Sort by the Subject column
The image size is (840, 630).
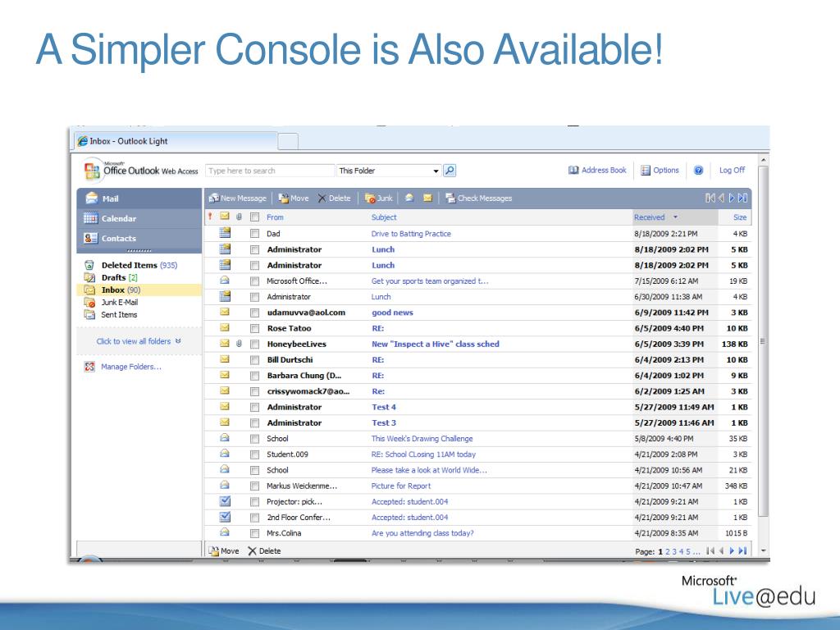[x=384, y=217]
